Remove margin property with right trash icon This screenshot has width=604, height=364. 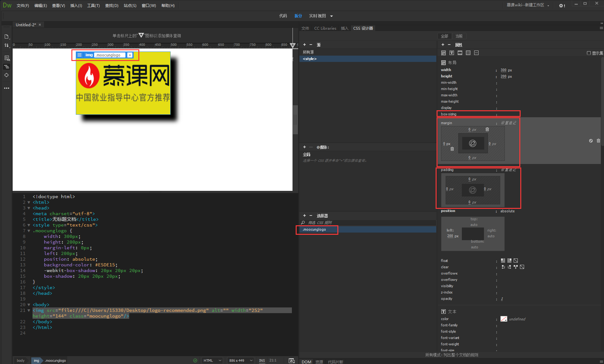coord(598,141)
